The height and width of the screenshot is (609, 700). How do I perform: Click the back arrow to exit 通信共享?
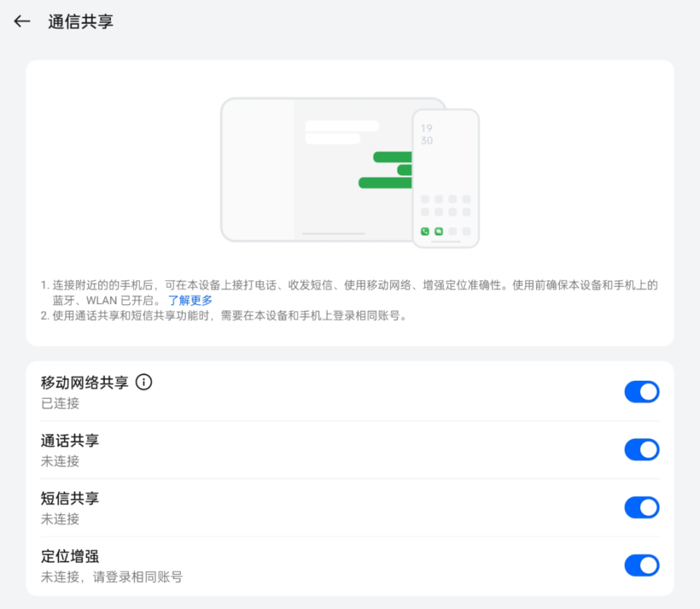tap(21, 22)
